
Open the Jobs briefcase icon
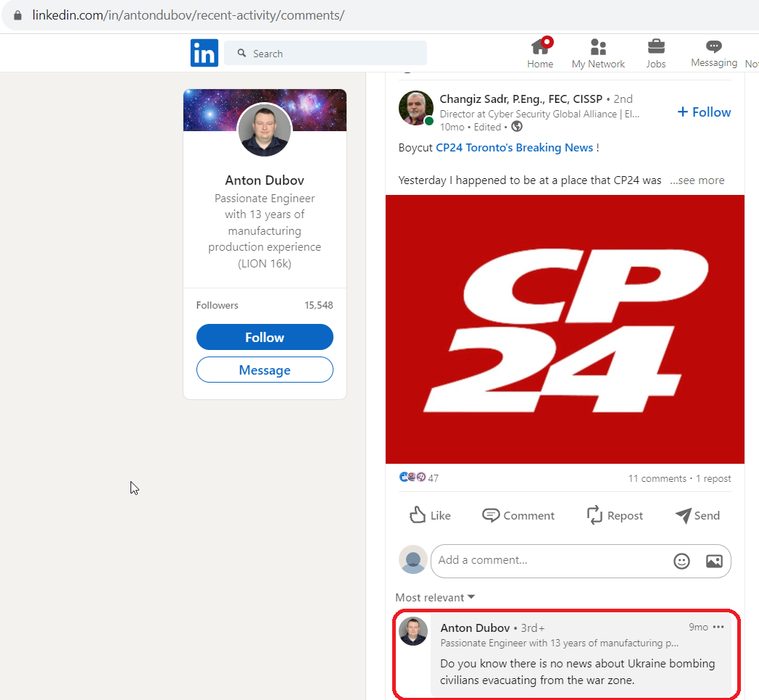656,46
